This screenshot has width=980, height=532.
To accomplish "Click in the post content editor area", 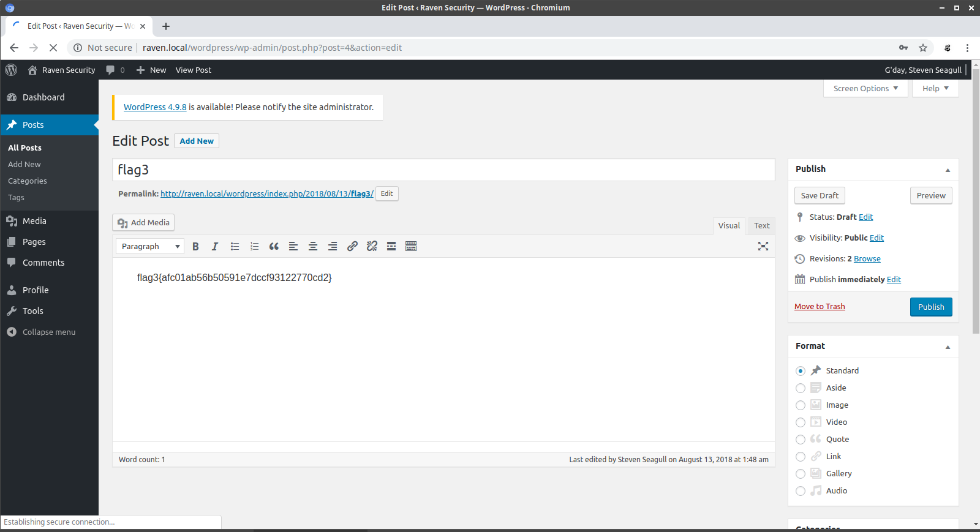I will click(x=443, y=349).
